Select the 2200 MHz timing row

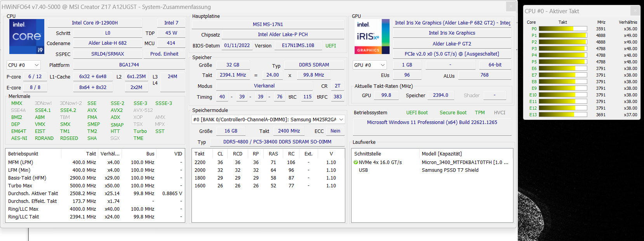point(268,162)
